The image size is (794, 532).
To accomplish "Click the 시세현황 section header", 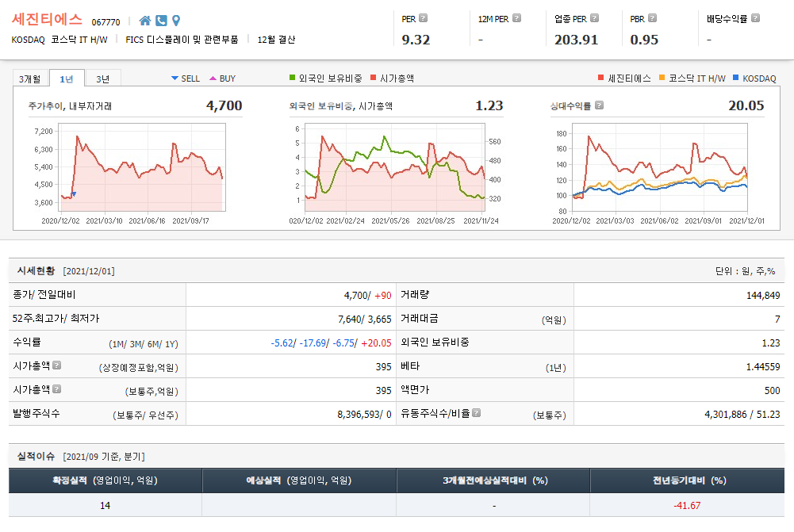I will pos(36,271).
